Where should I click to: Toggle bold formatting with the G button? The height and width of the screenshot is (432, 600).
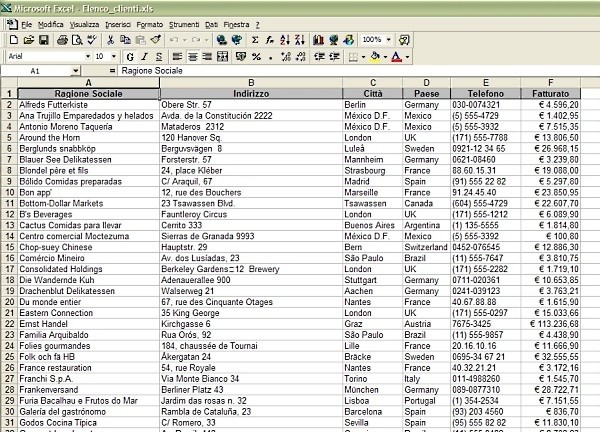point(131,57)
